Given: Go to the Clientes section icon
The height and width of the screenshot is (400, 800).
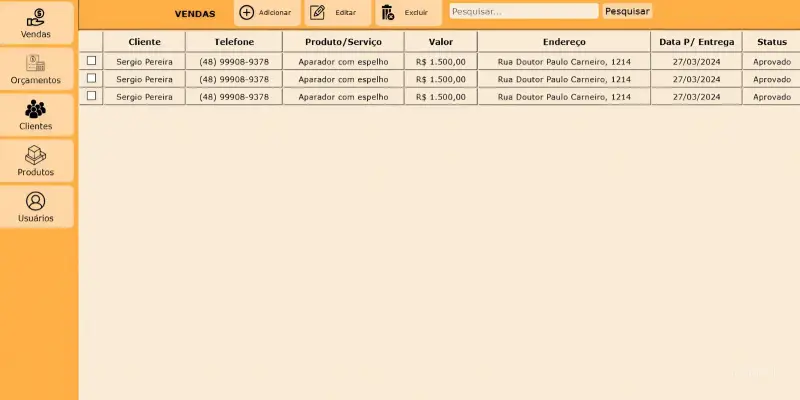Looking at the screenshot, I should point(36,109).
